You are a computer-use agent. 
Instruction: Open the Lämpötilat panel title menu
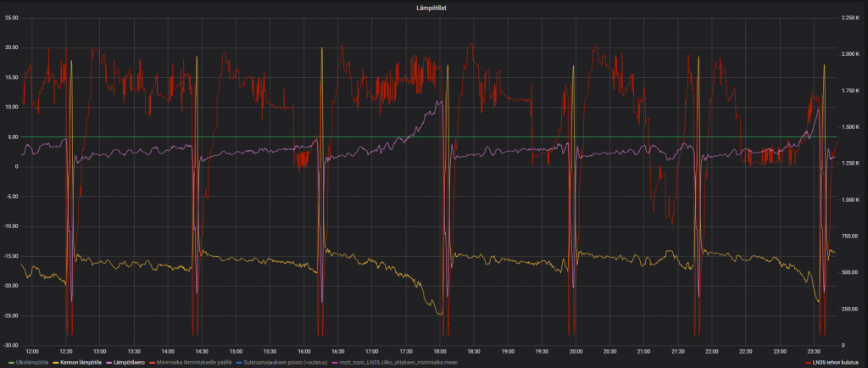433,7
